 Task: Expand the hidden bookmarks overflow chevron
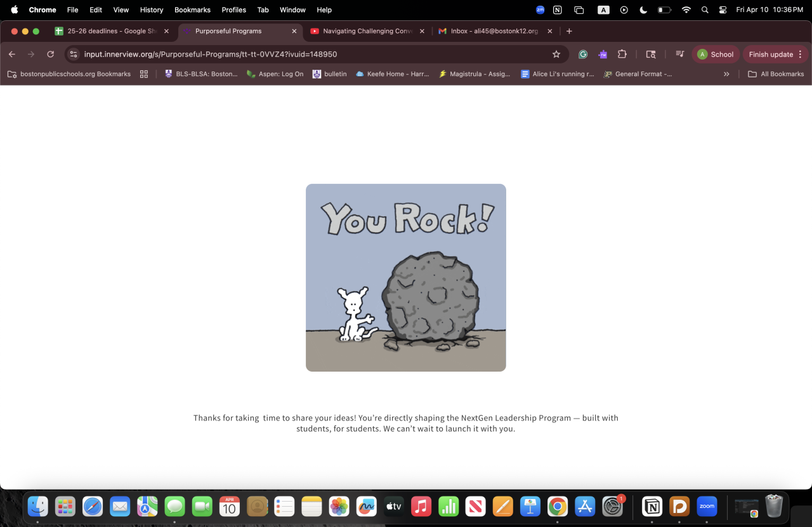click(726, 74)
